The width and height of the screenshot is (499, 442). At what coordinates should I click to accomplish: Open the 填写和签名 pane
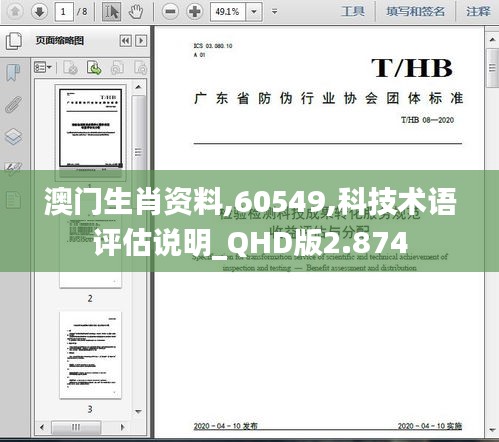[415, 12]
